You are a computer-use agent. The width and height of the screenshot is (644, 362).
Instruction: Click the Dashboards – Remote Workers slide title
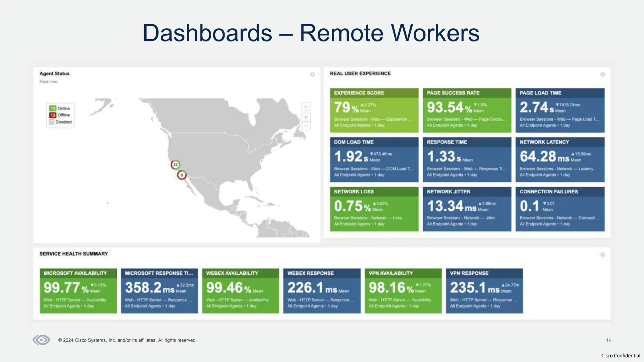[x=311, y=33]
